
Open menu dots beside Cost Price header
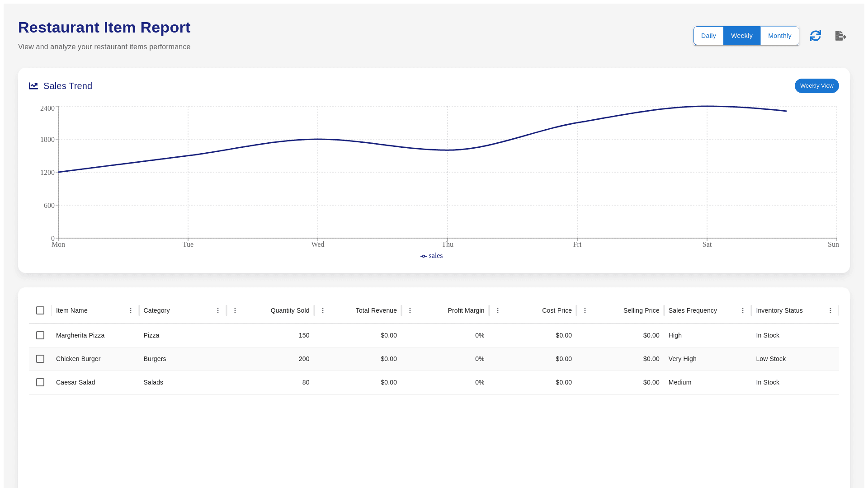pos(498,310)
